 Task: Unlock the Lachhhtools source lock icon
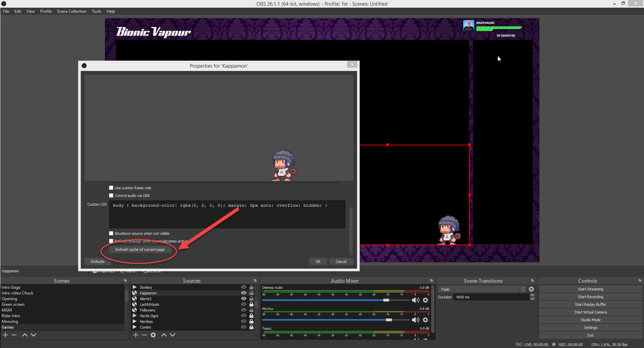click(251, 304)
